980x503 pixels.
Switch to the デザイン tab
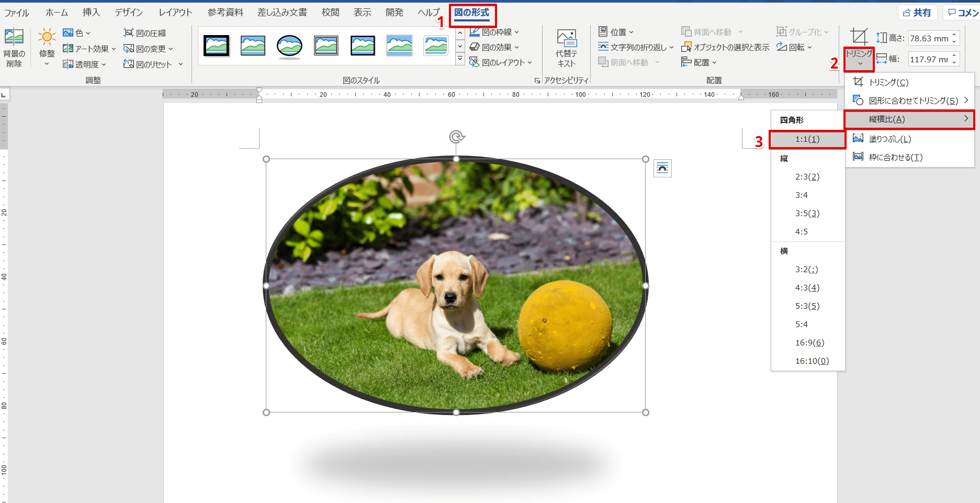click(129, 13)
